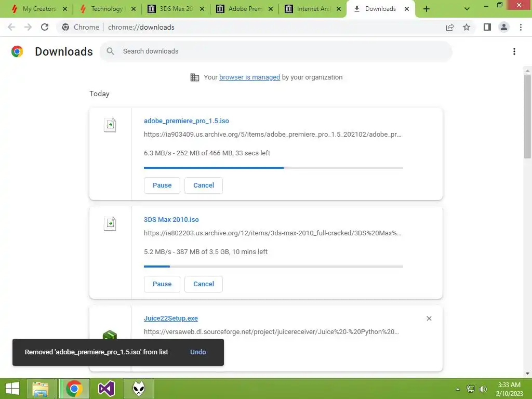Click the Search downloads field

coord(276,51)
